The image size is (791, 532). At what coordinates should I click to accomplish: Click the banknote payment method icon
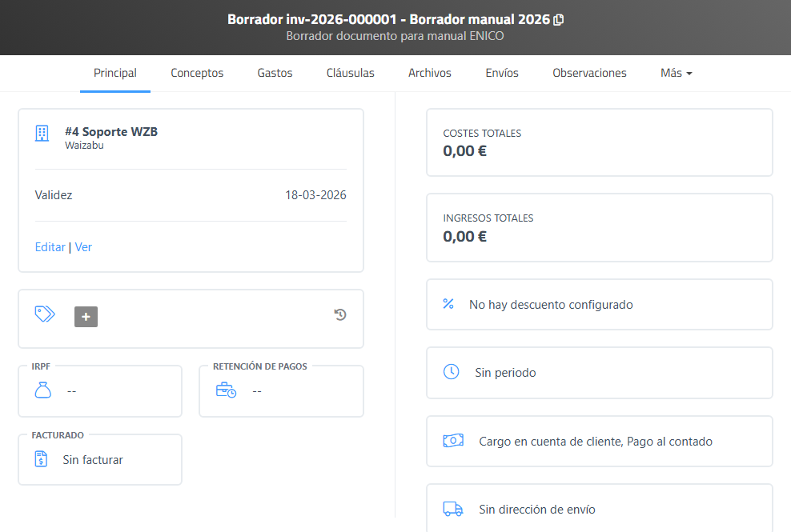click(x=453, y=441)
